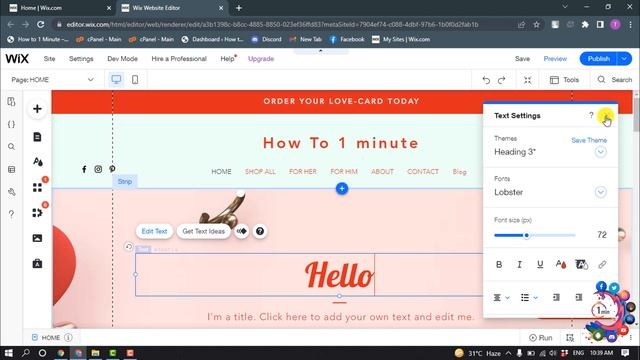Image resolution: width=640 pixels, height=360 pixels.
Task: Switch to desktop editor view
Action: 116,80
